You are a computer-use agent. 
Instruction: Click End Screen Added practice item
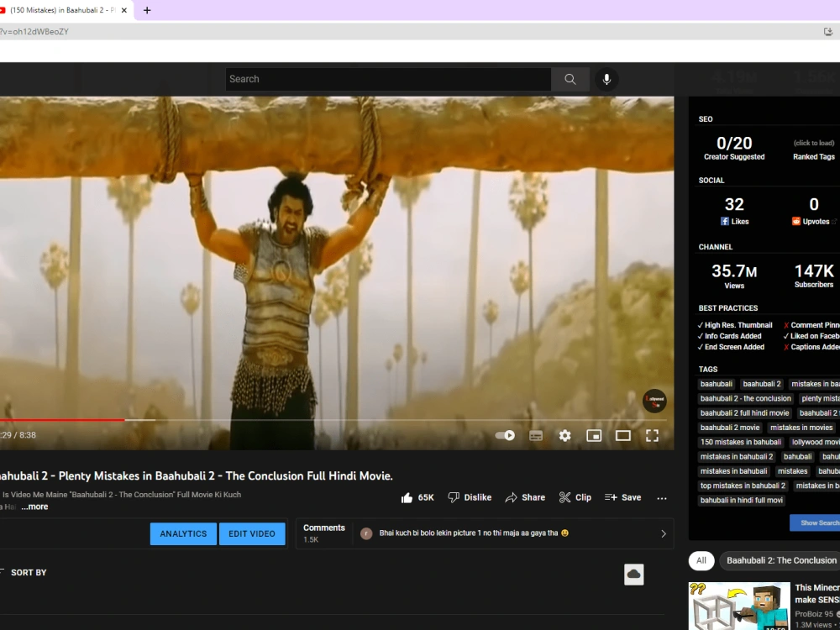(731, 347)
